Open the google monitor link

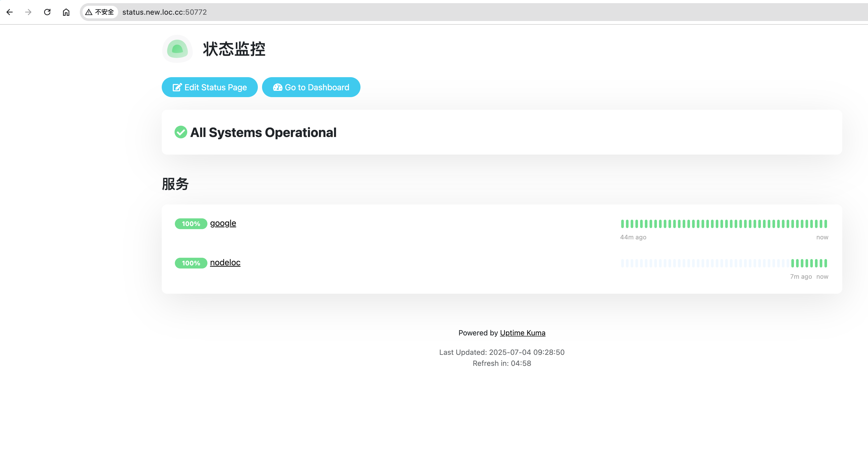click(223, 223)
